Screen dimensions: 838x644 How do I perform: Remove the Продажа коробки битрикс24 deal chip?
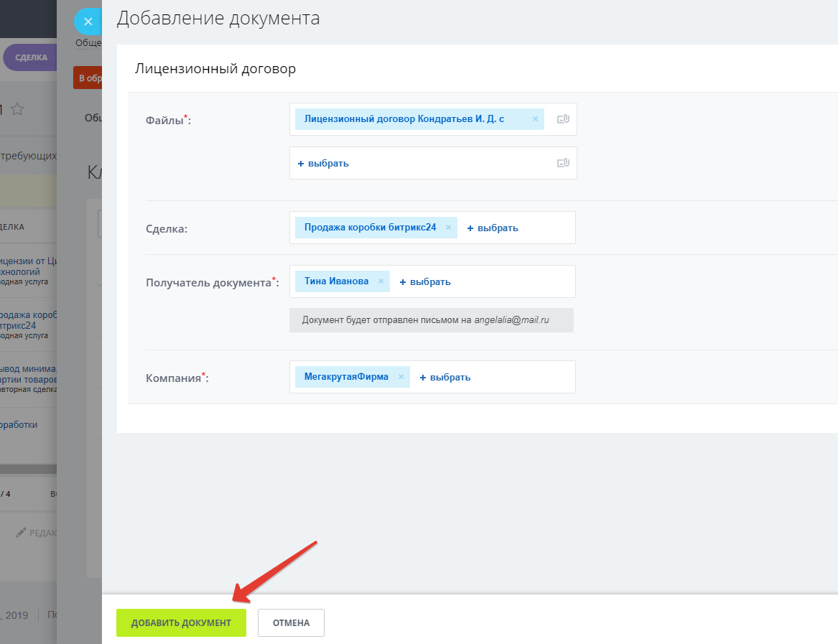[x=448, y=228]
